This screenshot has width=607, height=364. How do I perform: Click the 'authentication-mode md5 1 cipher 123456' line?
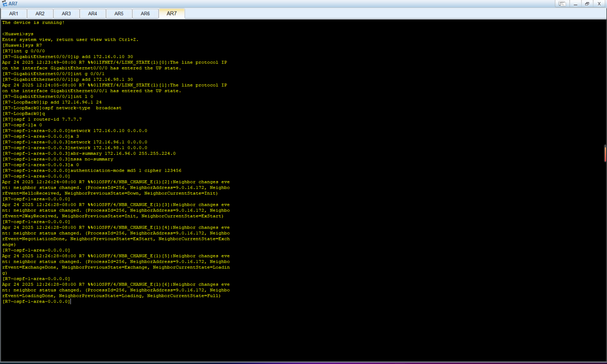coord(92,171)
